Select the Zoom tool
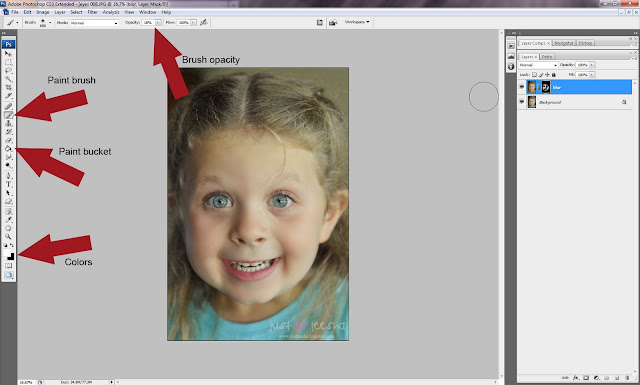This screenshot has width=640, height=385. [x=8, y=237]
